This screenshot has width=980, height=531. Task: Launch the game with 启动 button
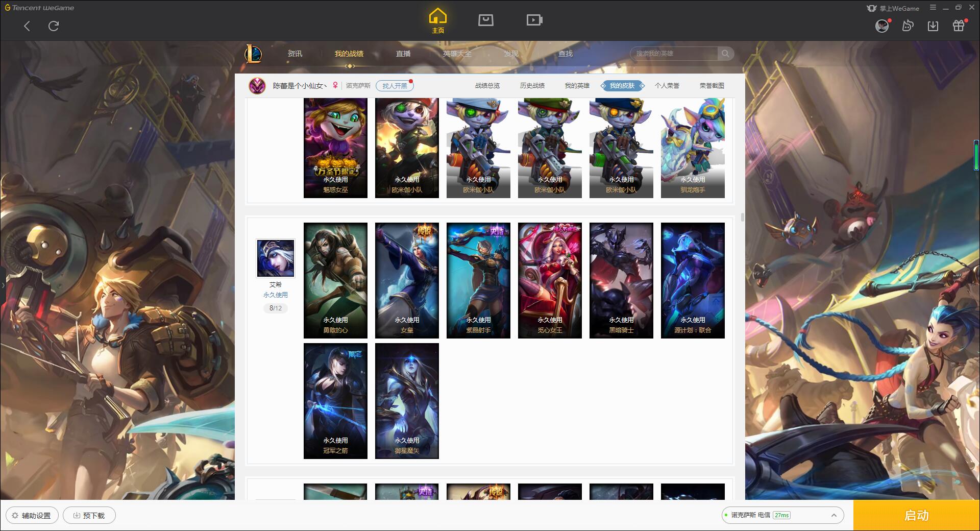pyautogui.click(x=916, y=515)
